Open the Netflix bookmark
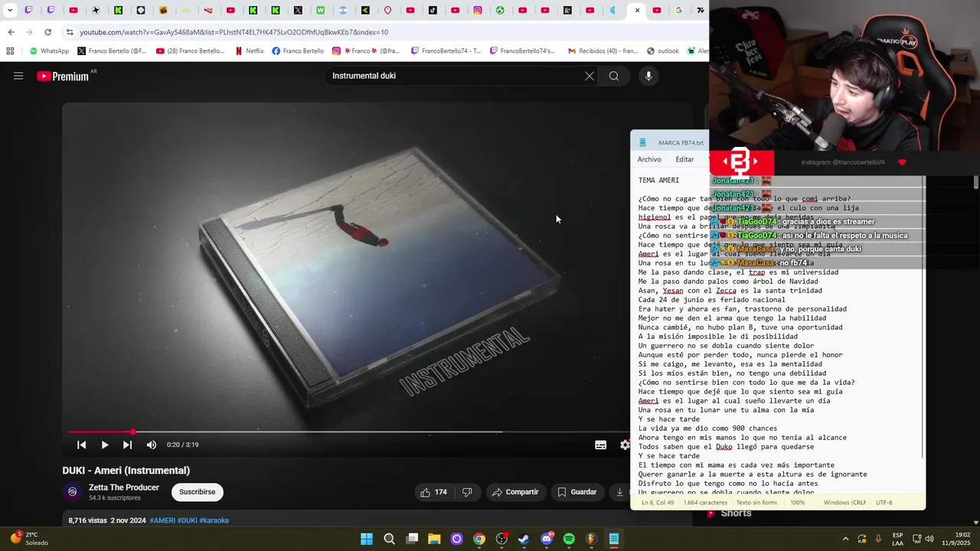 click(250, 51)
